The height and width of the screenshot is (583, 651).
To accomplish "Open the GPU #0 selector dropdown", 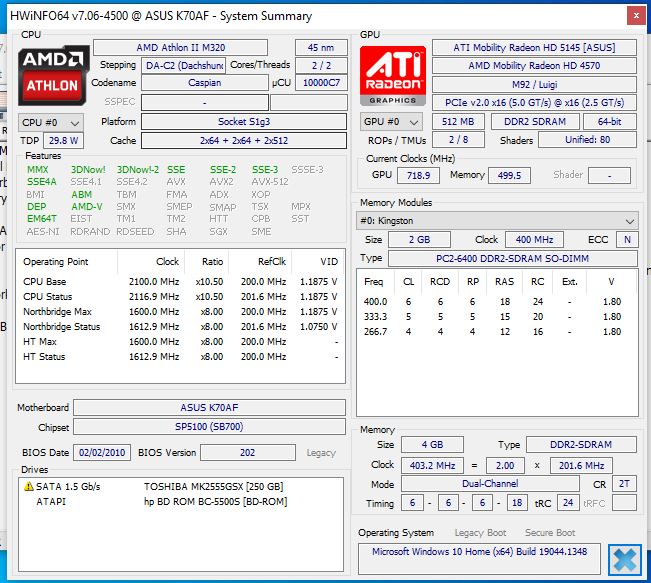I will click(391, 122).
